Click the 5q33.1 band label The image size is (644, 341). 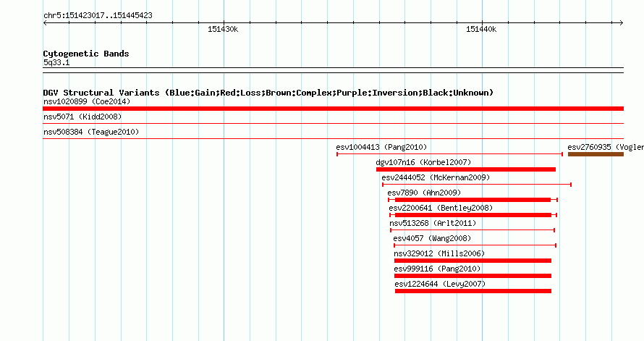coord(56,62)
